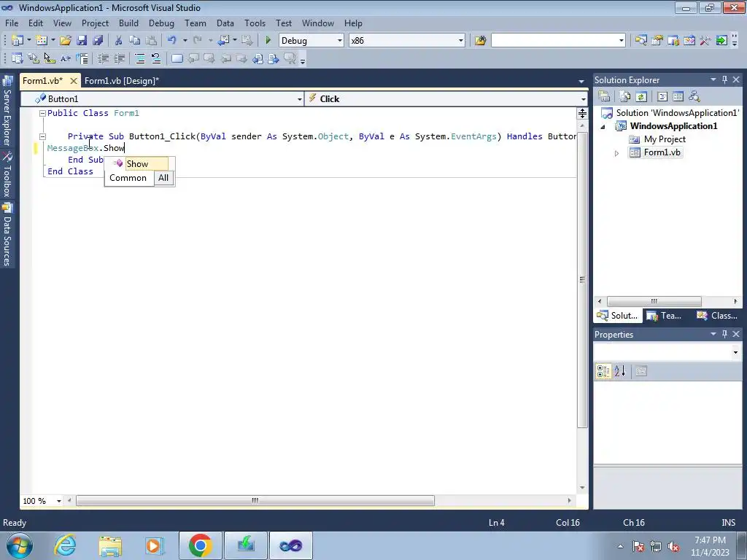The image size is (747, 560).
Task: Click the Copy toolbar icon
Action: pos(135,41)
